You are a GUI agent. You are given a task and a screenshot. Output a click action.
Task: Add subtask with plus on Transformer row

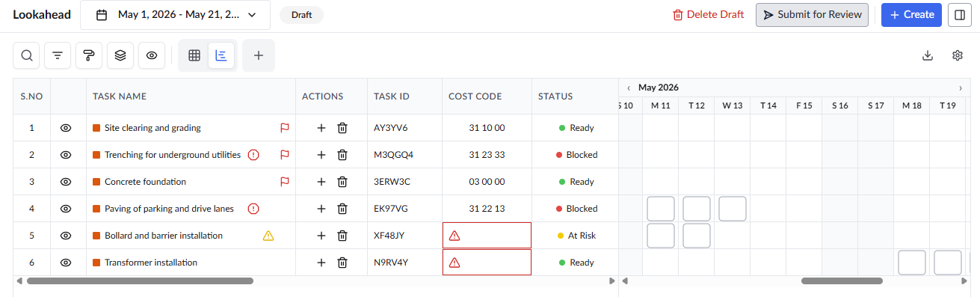tap(321, 263)
